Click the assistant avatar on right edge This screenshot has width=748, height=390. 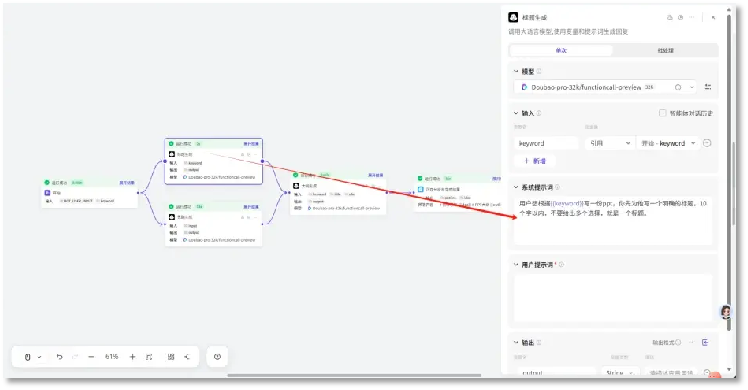point(726,312)
